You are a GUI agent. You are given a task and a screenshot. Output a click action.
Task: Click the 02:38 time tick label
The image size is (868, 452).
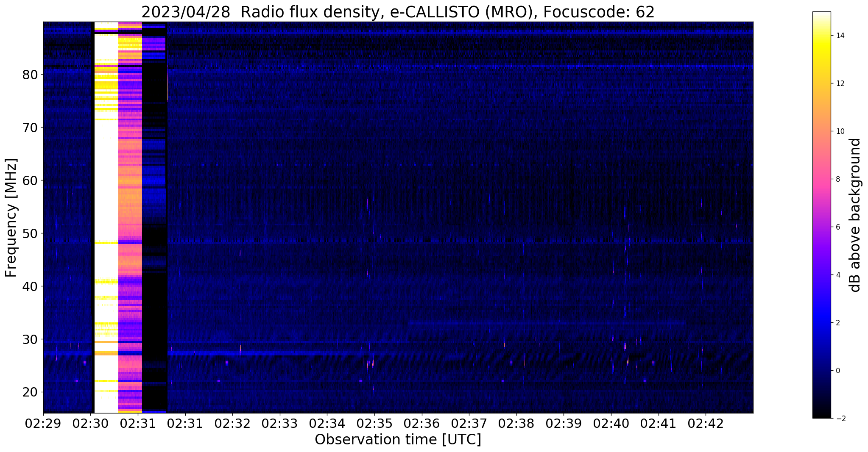point(516,424)
